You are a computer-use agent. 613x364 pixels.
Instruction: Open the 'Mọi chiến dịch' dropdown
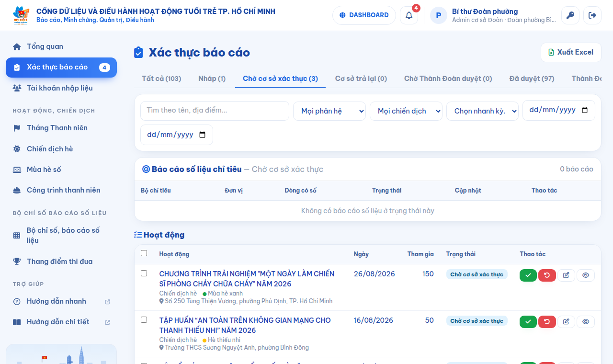point(406,111)
